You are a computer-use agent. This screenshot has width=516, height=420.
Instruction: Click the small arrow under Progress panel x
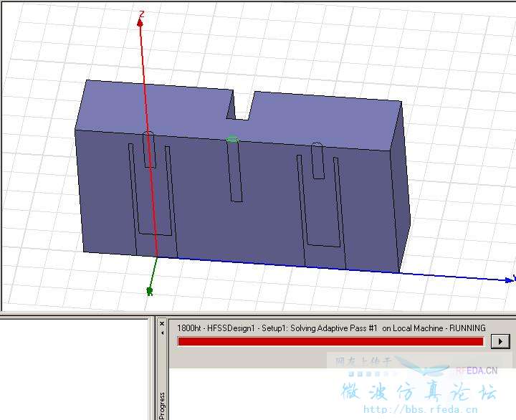162,333
